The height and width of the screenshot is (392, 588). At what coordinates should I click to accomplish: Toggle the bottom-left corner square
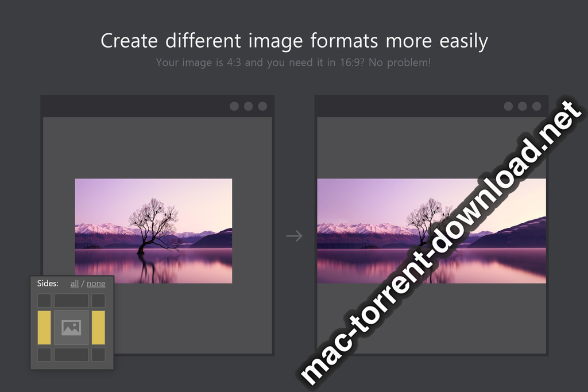(x=44, y=355)
